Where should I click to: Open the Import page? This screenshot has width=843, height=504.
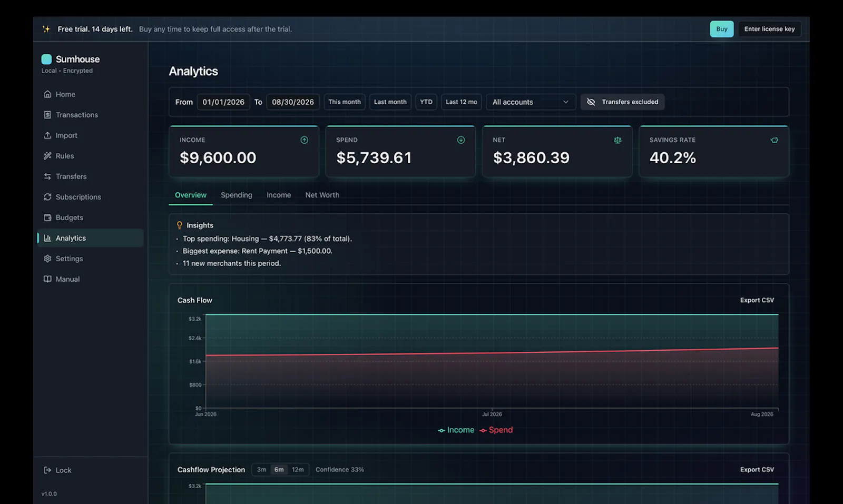90,135
